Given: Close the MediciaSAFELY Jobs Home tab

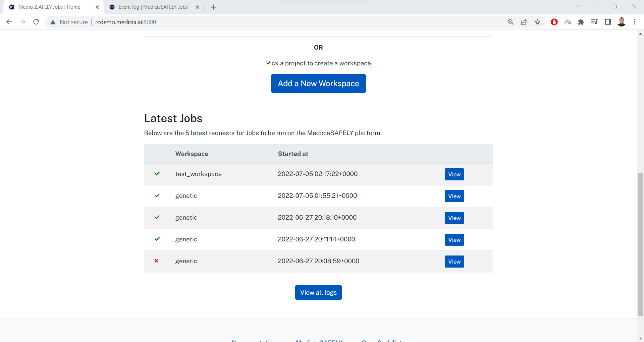Looking at the screenshot, I should (x=97, y=7).
